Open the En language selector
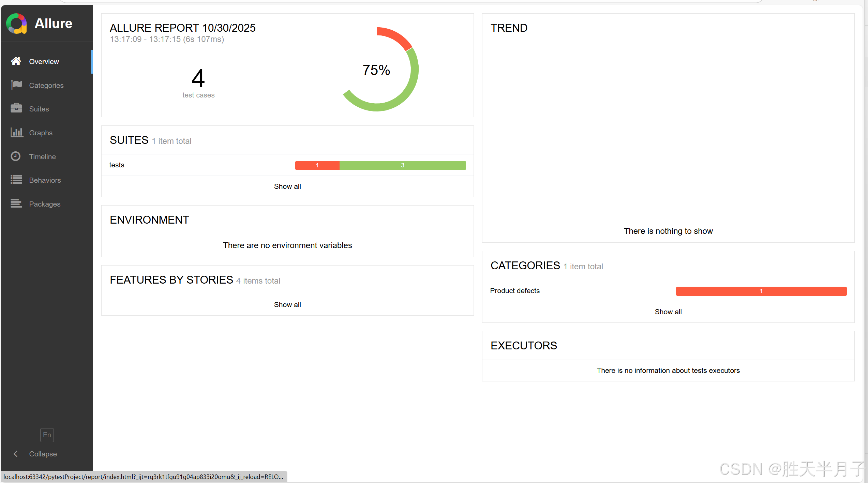Image resolution: width=868 pixels, height=483 pixels. (x=47, y=435)
